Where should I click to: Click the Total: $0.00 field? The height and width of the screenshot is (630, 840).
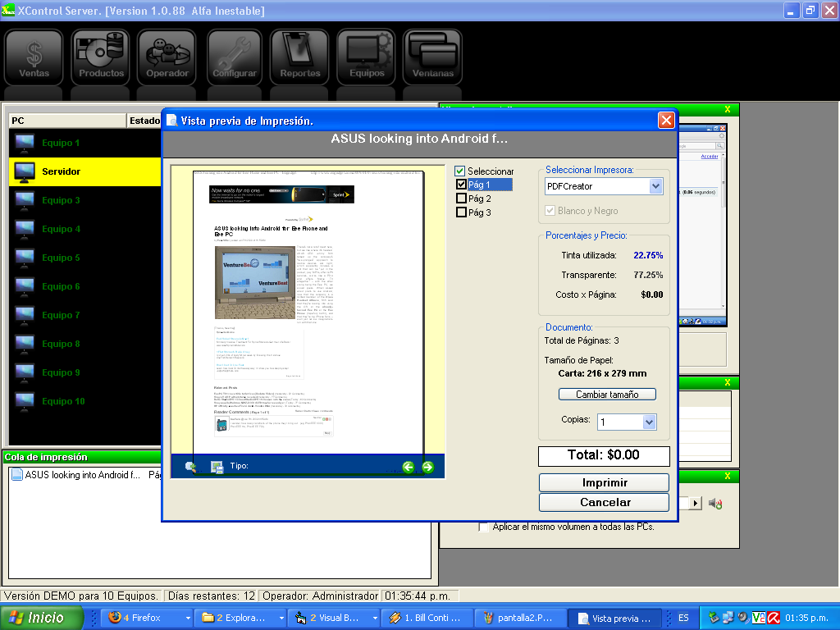tap(604, 456)
